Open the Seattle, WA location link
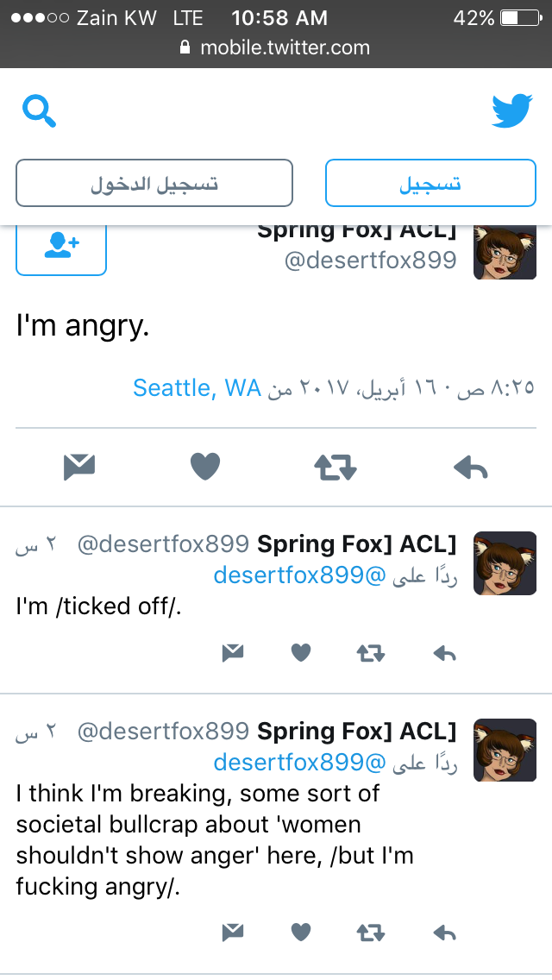552x980 pixels. [x=197, y=388]
